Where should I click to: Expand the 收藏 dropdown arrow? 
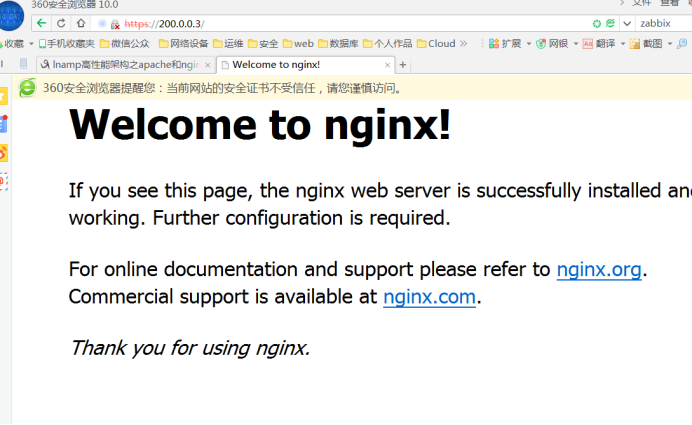31,44
